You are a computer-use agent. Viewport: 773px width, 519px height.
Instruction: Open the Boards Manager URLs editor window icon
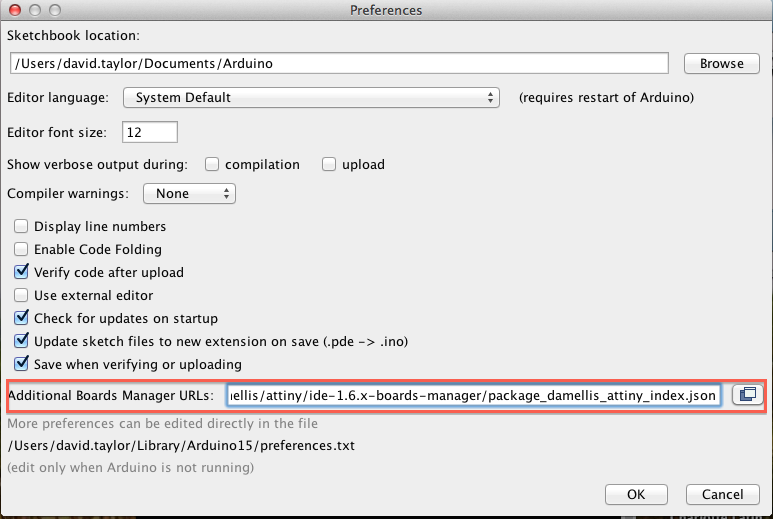coord(747,395)
